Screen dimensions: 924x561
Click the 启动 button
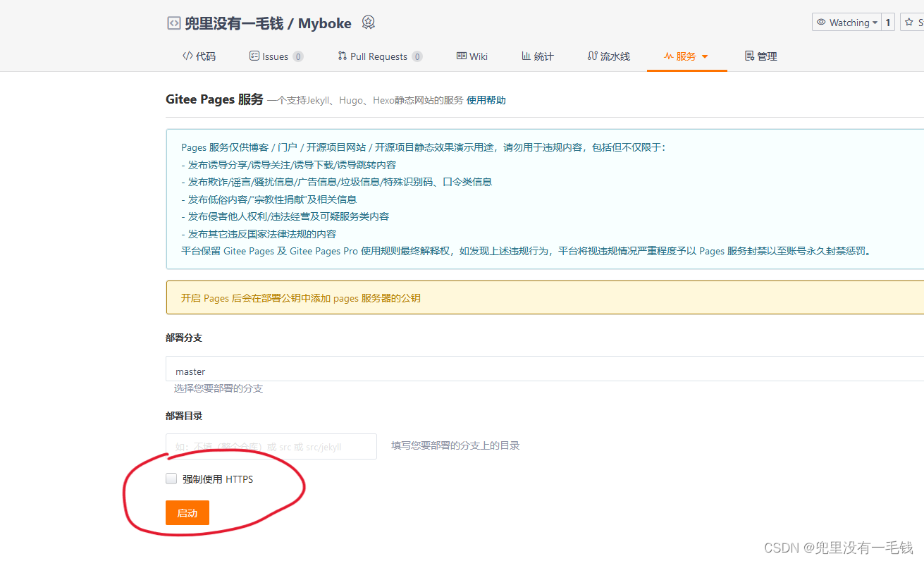coord(187,513)
